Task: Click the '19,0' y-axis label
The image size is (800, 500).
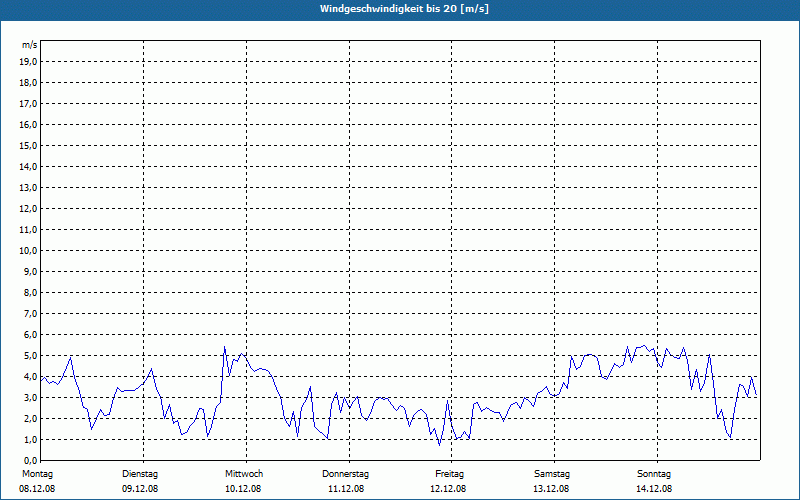Action: (x=28, y=62)
